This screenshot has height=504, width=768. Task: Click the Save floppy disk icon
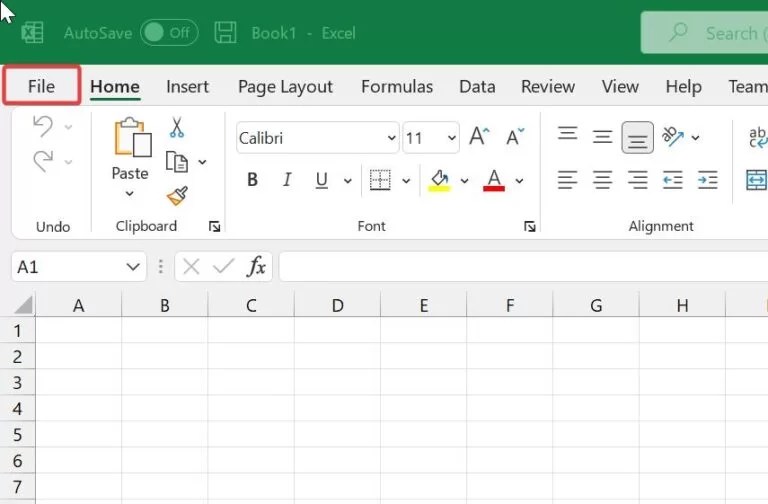pos(225,33)
